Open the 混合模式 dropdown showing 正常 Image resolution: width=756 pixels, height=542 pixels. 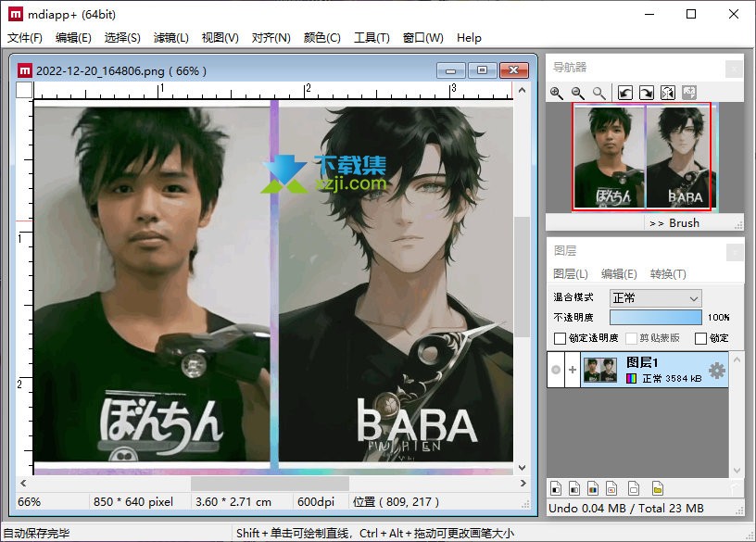coord(655,298)
